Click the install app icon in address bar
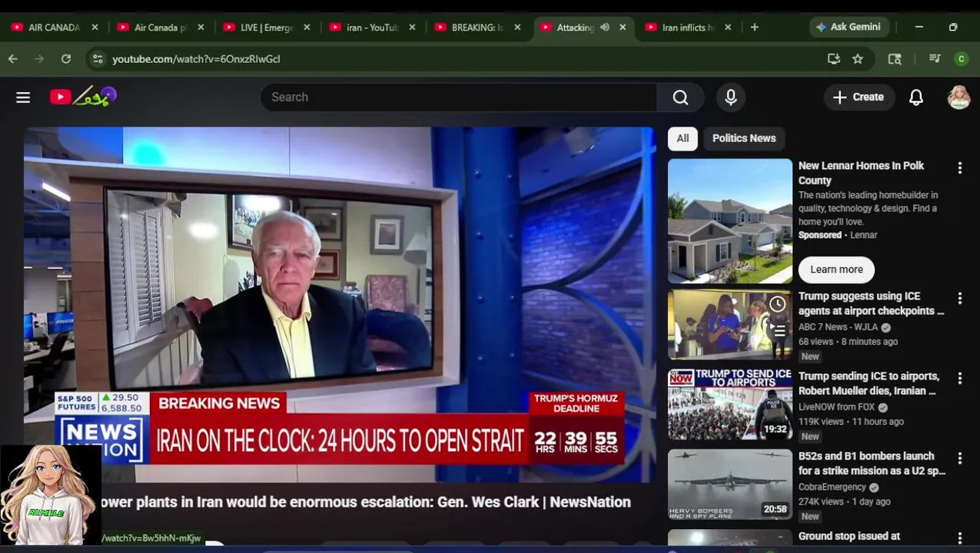Image resolution: width=980 pixels, height=553 pixels. tap(834, 58)
